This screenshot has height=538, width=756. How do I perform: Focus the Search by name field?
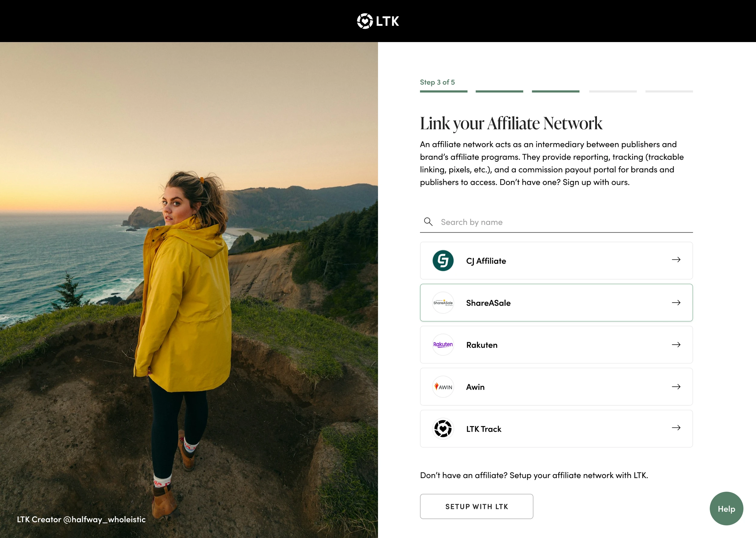click(563, 222)
